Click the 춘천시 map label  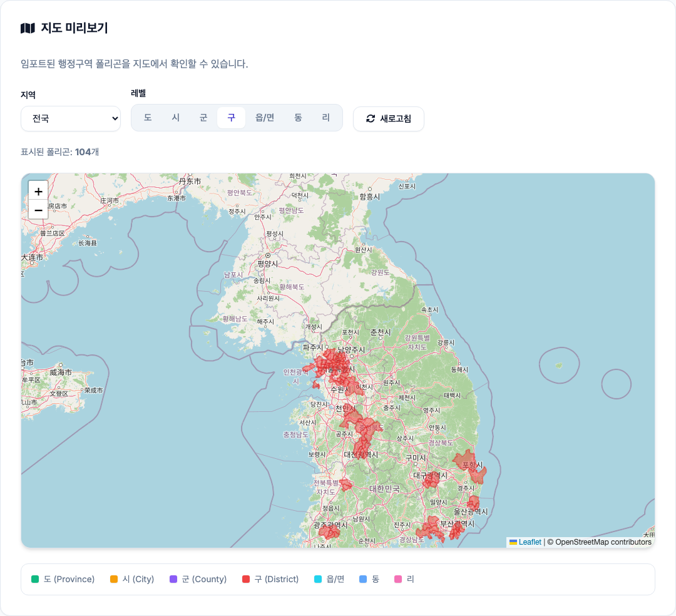(x=381, y=332)
